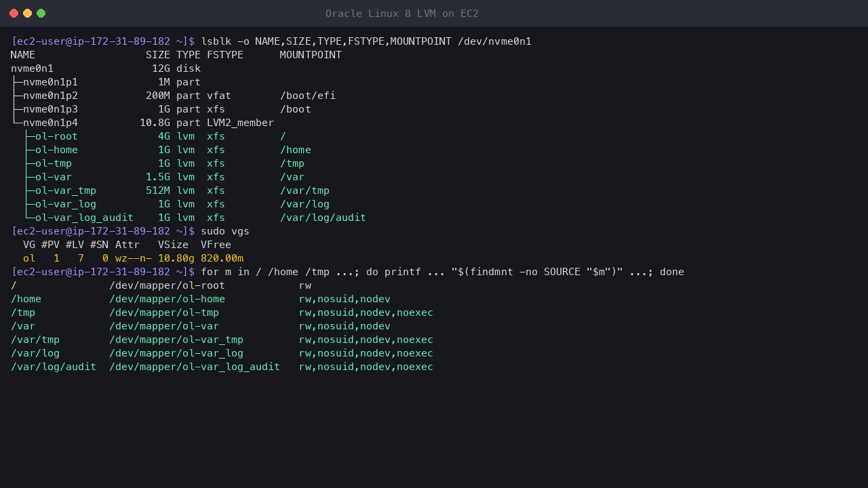The height and width of the screenshot is (488, 868).
Task: Click '/dev/mapper/ol-var_log' device path
Action: (x=176, y=353)
